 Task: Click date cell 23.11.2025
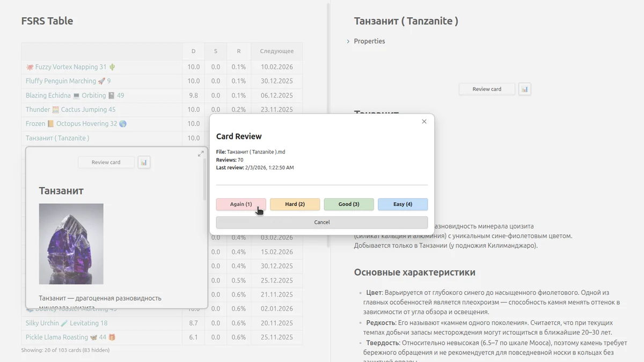click(277, 109)
